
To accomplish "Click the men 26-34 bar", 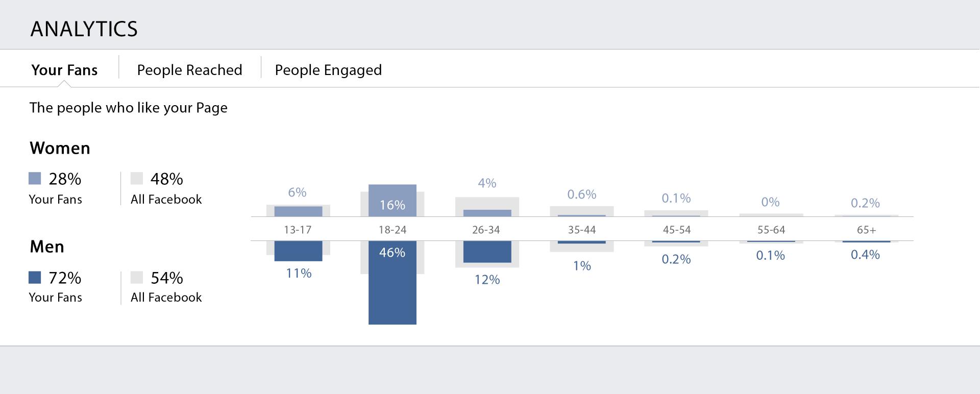I will [x=487, y=252].
